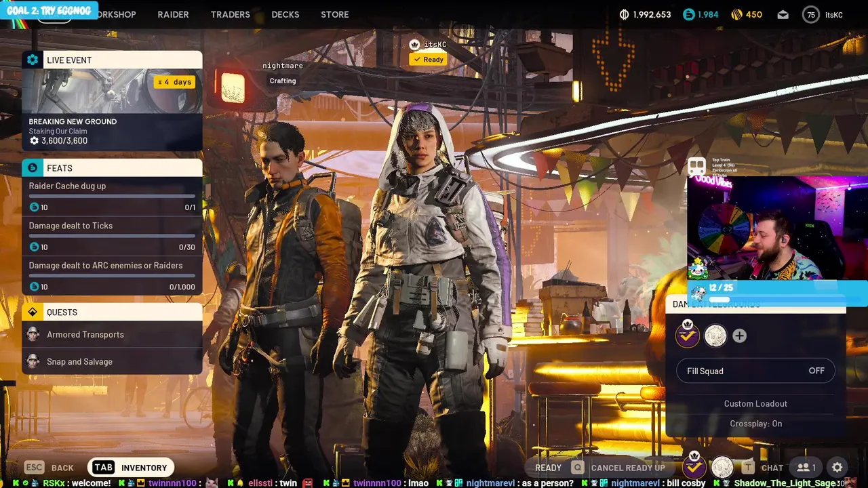
Task: Click the READY status label at the bottom
Action: [548, 468]
